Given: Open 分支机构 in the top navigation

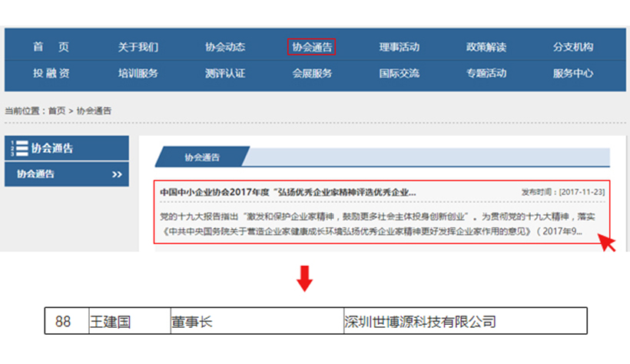Looking at the screenshot, I should click(573, 47).
